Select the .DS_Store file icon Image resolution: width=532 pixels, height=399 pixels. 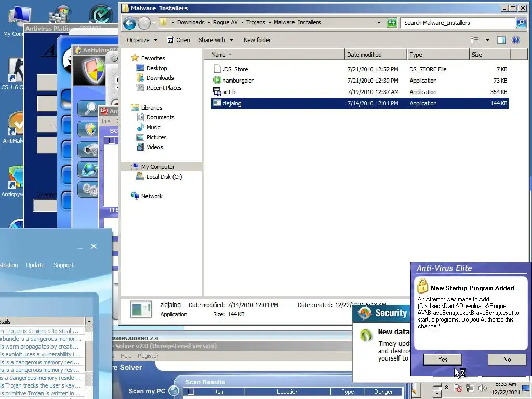(217, 69)
